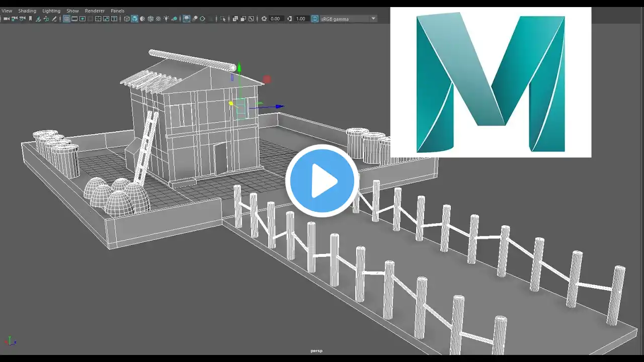Screen dimensions: 644x362
Task: Click the isolate select icon
Action: click(x=223, y=19)
